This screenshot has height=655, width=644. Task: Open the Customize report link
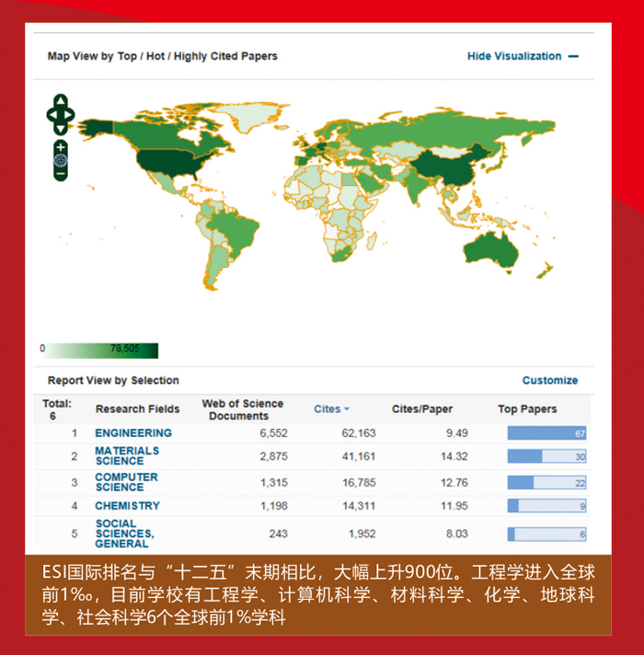(x=550, y=380)
